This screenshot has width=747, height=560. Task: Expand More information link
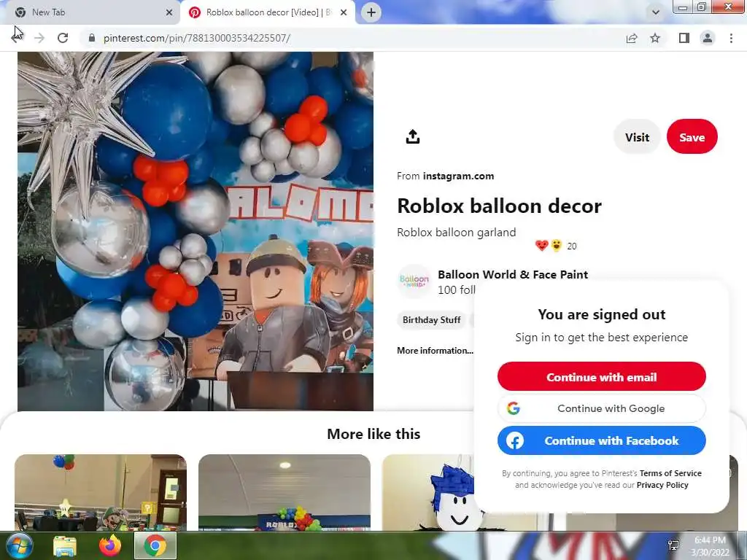click(x=435, y=351)
